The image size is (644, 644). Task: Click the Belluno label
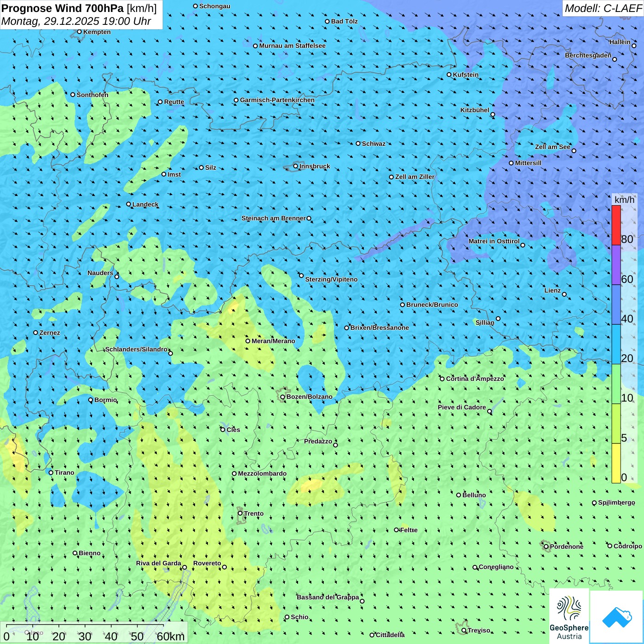(474, 495)
